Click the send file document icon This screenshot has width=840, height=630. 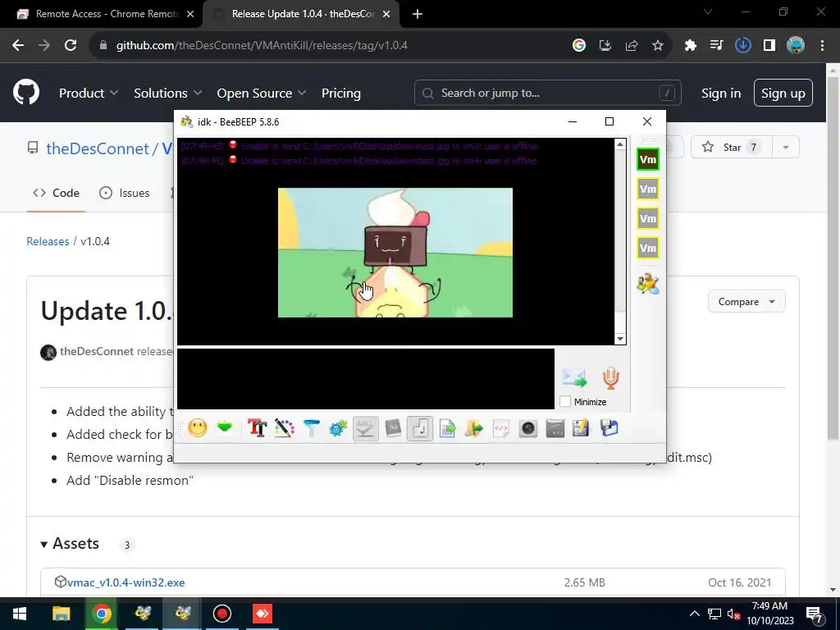447,428
